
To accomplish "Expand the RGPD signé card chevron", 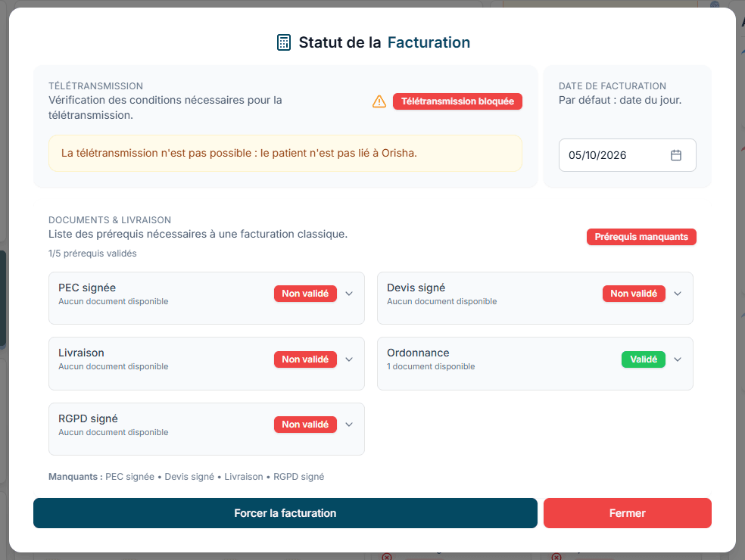I will (x=349, y=424).
